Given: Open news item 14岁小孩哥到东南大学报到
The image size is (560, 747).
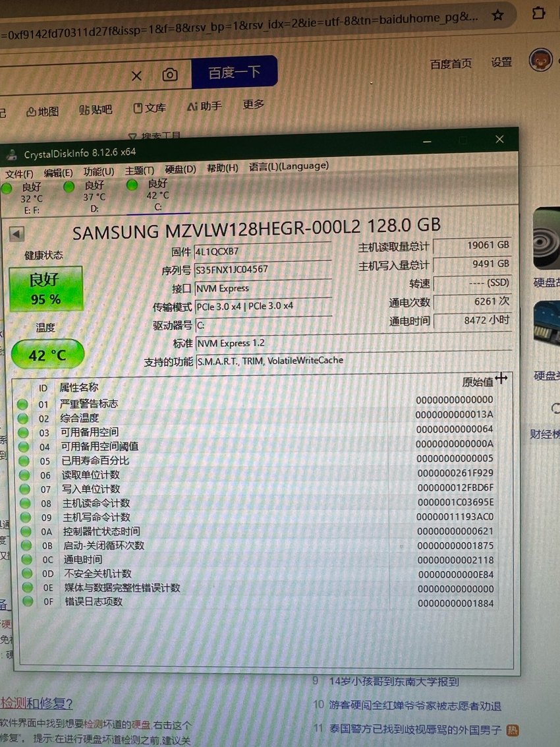Looking at the screenshot, I should pyautogui.click(x=394, y=682).
